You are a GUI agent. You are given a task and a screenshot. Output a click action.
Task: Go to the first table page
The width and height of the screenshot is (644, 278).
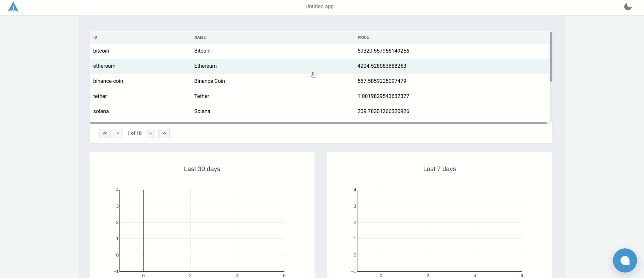pyautogui.click(x=105, y=133)
